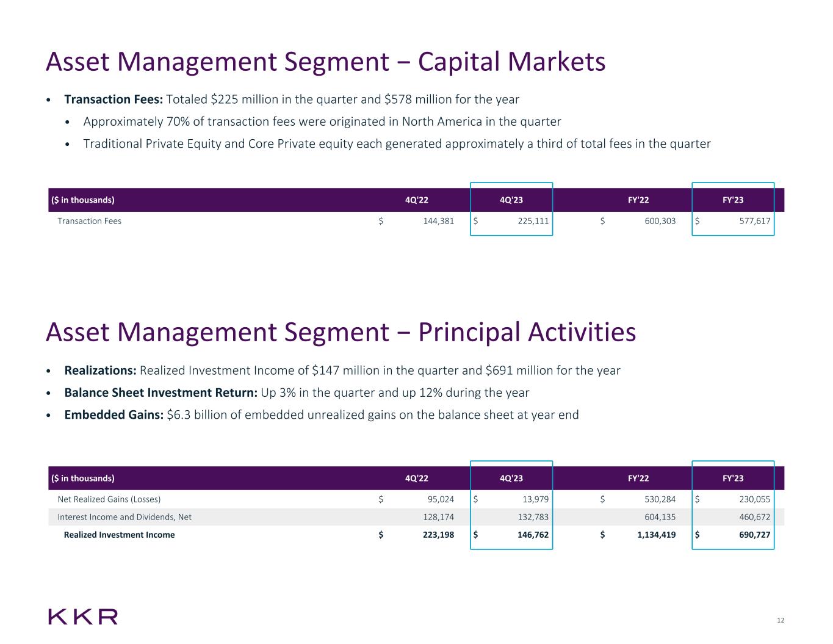Select the Capital Markets slide heading
The image size is (833, 644).
click(x=325, y=62)
